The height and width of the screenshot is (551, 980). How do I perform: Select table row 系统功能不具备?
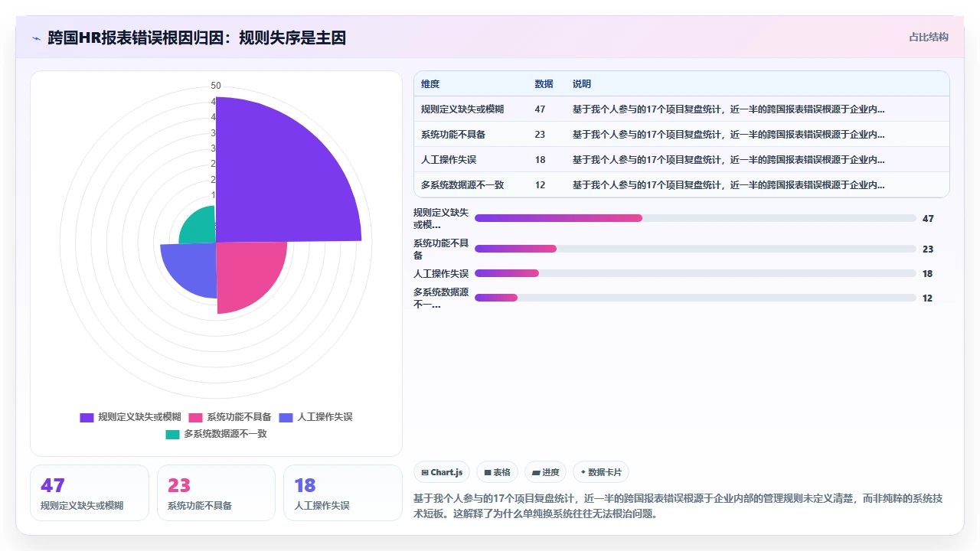[681, 135]
